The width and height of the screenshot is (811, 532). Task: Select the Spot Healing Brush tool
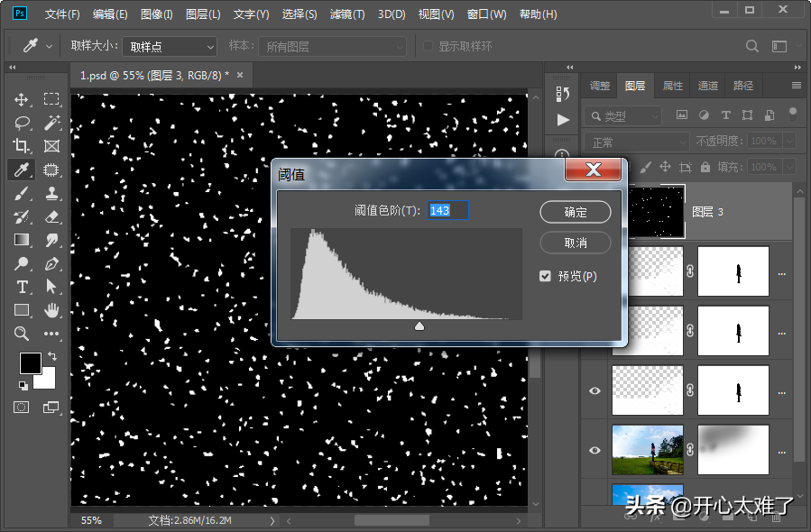click(51, 170)
